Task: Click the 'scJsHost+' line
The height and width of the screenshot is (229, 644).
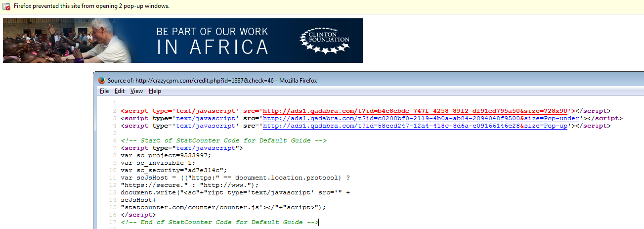Action: (x=138, y=200)
